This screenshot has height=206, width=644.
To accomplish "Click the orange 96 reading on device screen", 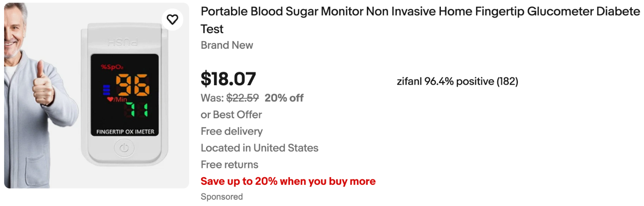I will click(133, 84).
